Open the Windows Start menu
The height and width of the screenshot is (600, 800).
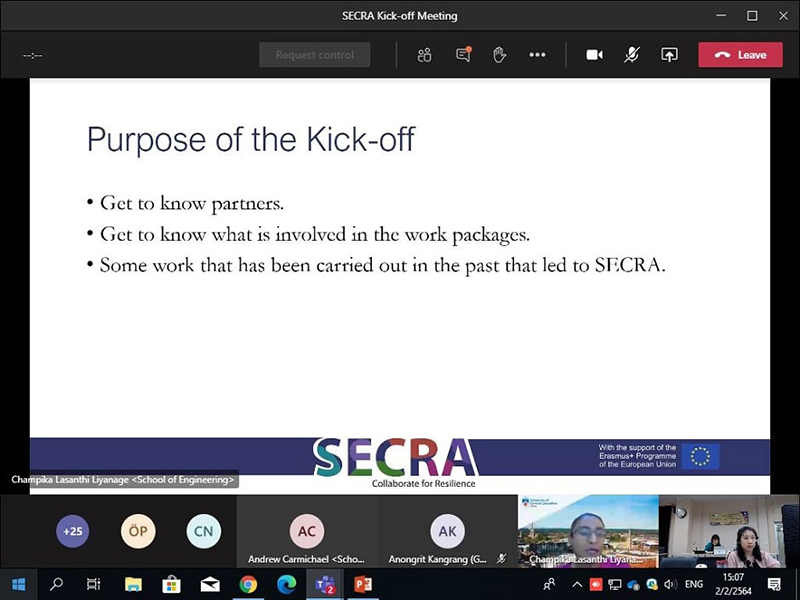18,584
